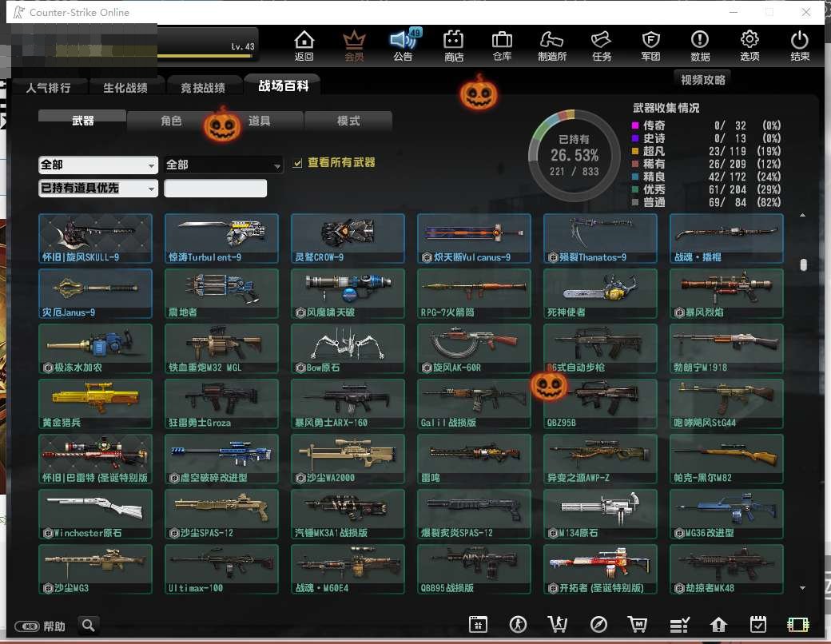This screenshot has width=831, height=644.
Task: Switch to the 生化战绩 tab
Action: tap(125, 87)
